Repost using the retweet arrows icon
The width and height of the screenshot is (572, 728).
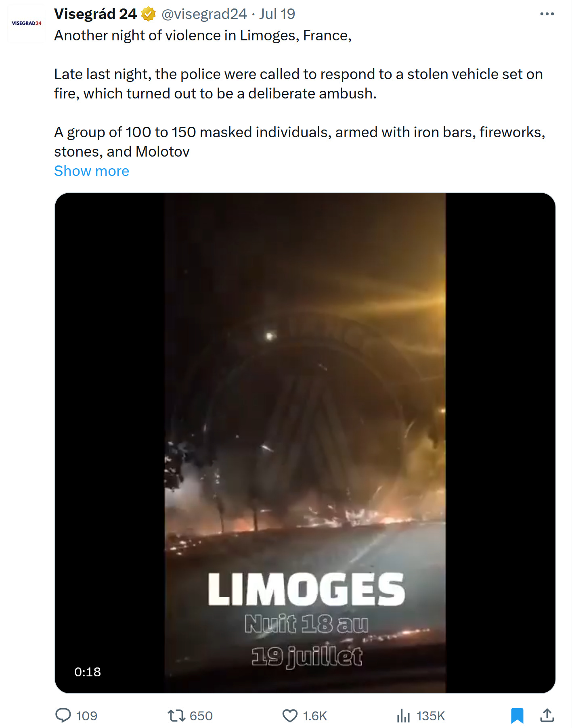coord(176,715)
